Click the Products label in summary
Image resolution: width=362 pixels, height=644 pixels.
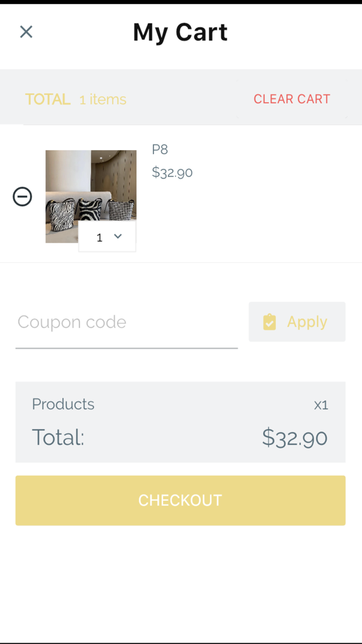pos(63,404)
